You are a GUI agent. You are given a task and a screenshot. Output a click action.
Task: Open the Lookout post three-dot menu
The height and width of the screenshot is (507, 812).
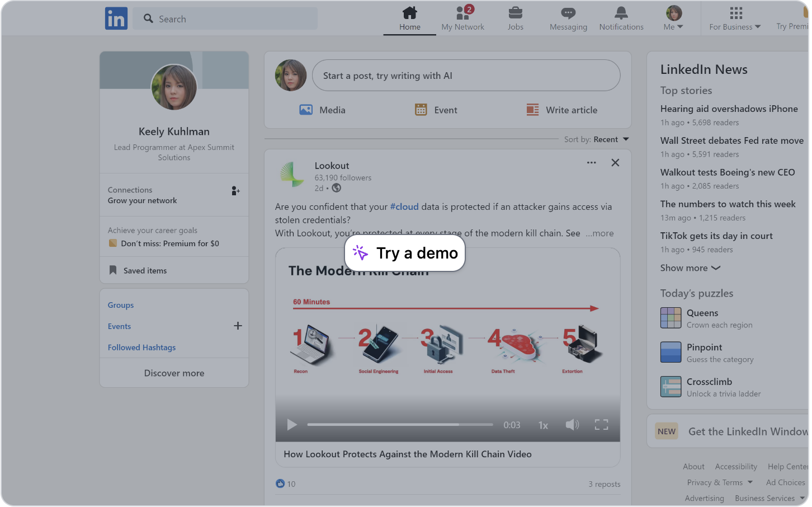coord(591,163)
